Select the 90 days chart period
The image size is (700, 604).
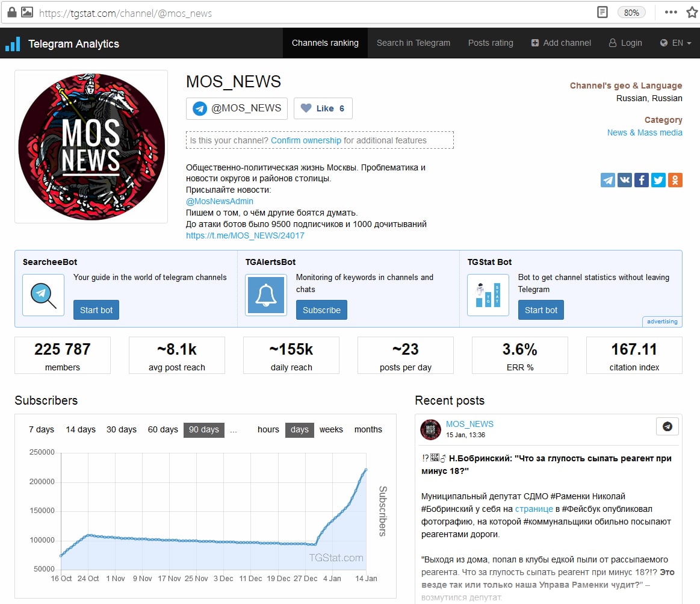(204, 430)
